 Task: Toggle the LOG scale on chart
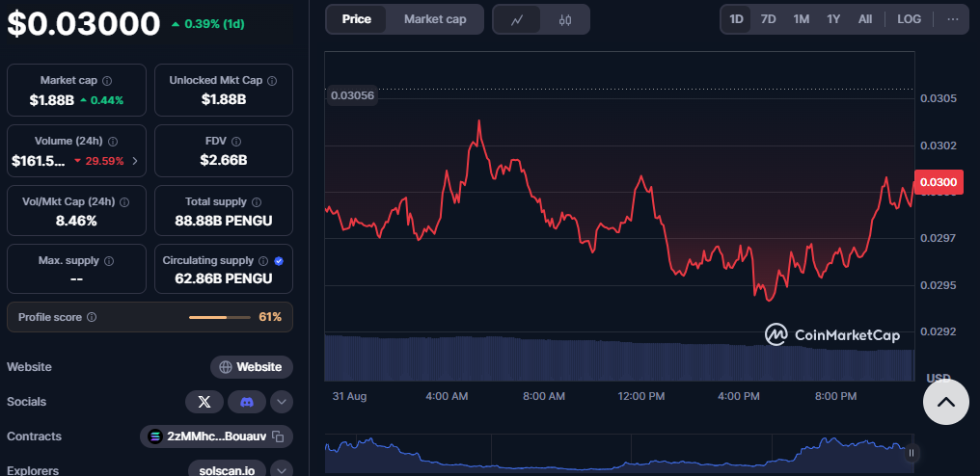click(x=909, y=19)
